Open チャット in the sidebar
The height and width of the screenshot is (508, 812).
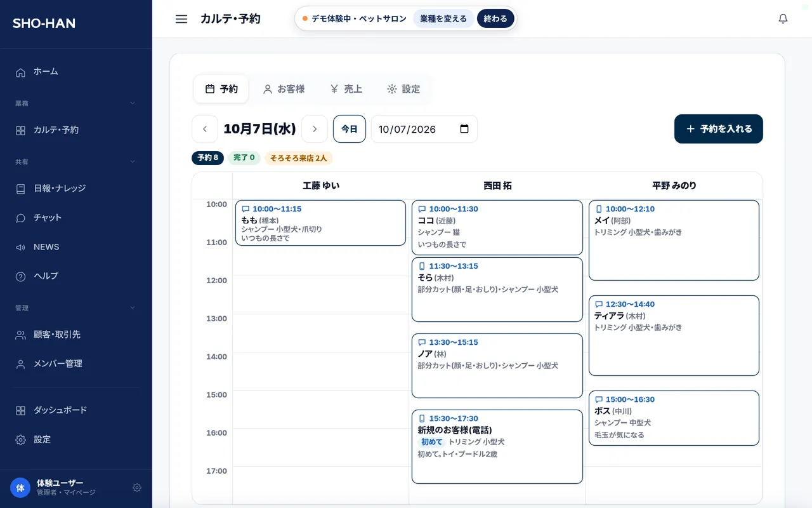76,218
